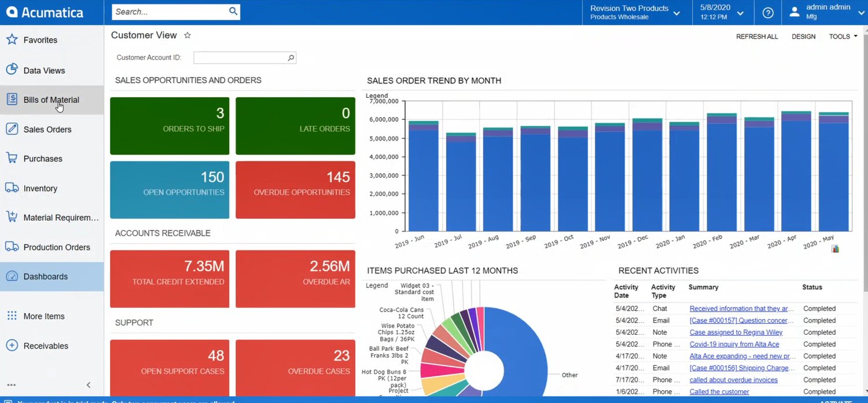
Task: Collapse the left navigation sidebar
Action: (89, 385)
